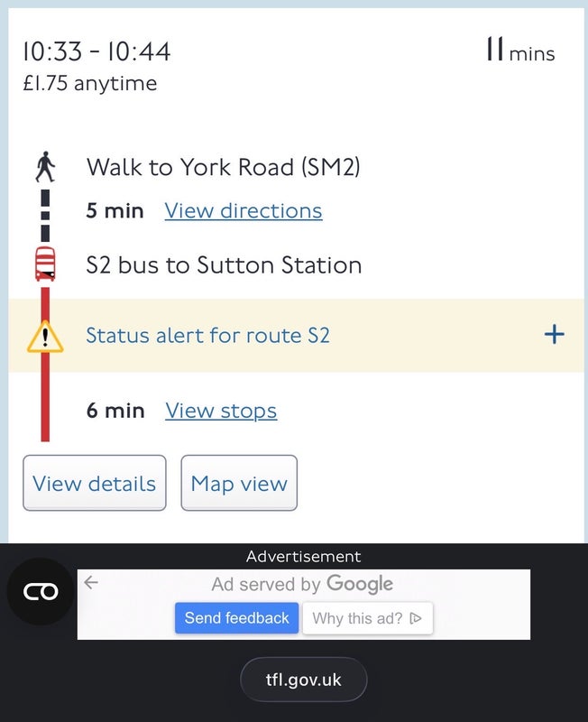Open the reader mode icon in the black circle
Image resolution: width=588 pixels, height=722 pixels.
(x=41, y=592)
